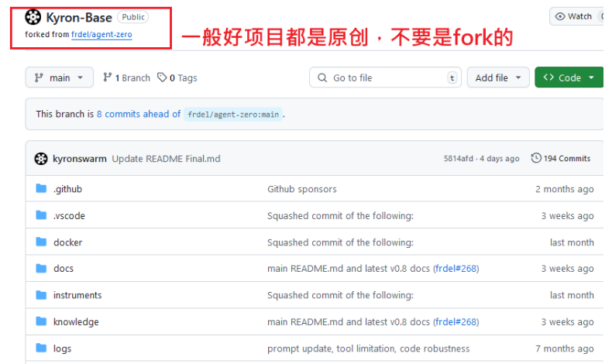Open the frdel/agent-zero fork source link
This screenshot has width=612, height=364.
point(101,34)
